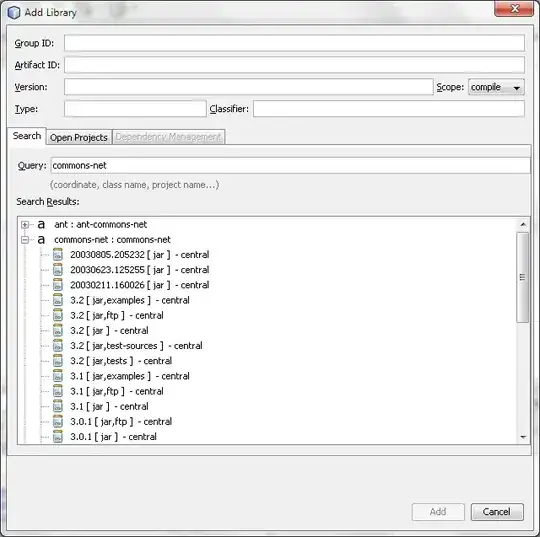The height and width of the screenshot is (537, 540).
Task: Close the Add Library dialog
Action: pyautogui.click(x=514, y=8)
